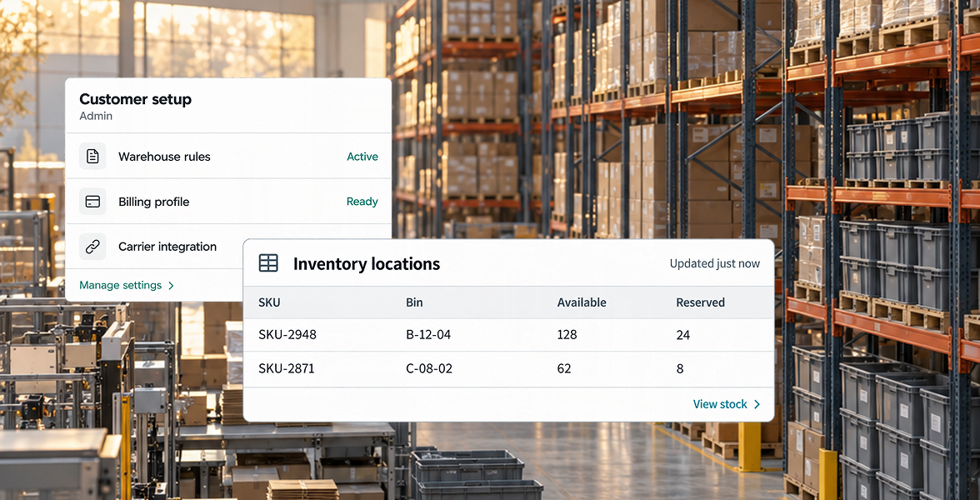Click the Active status label

coord(362,157)
